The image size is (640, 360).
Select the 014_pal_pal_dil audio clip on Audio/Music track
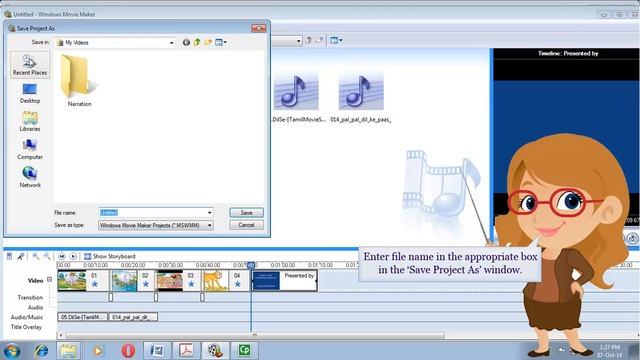point(133,317)
